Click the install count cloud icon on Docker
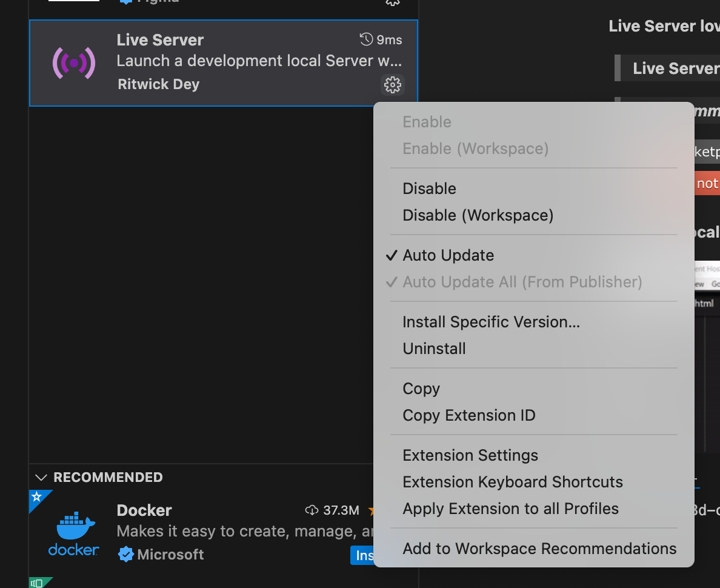This screenshot has height=588, width=720. [x=312, y=510]
